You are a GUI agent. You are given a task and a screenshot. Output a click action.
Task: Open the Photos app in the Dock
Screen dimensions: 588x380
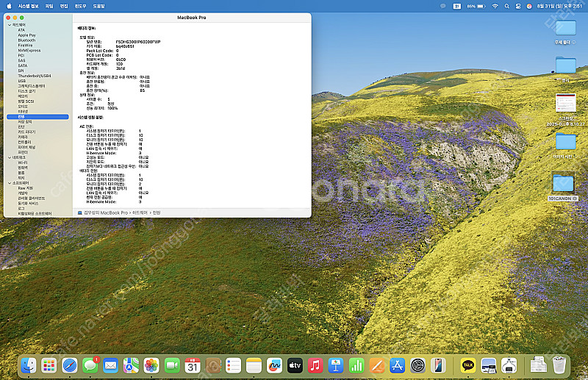[x=151, y=365]
